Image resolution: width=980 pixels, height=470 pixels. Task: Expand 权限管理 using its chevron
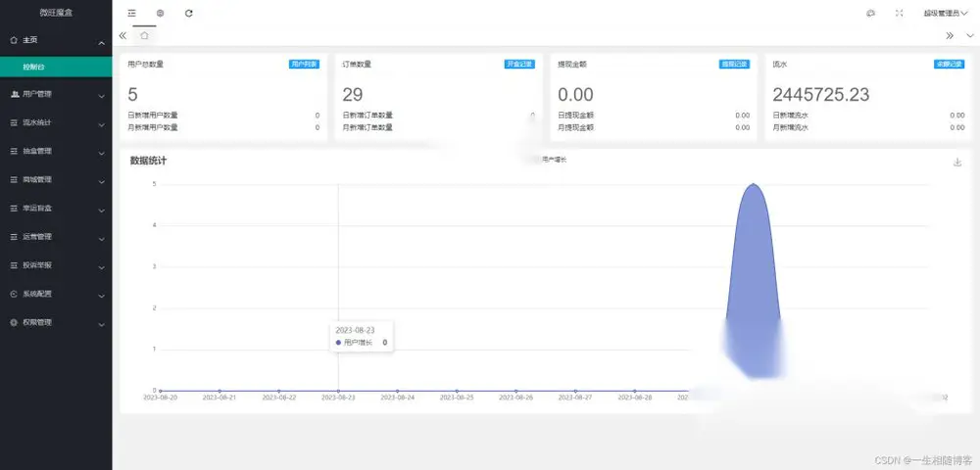coord(101,324)
